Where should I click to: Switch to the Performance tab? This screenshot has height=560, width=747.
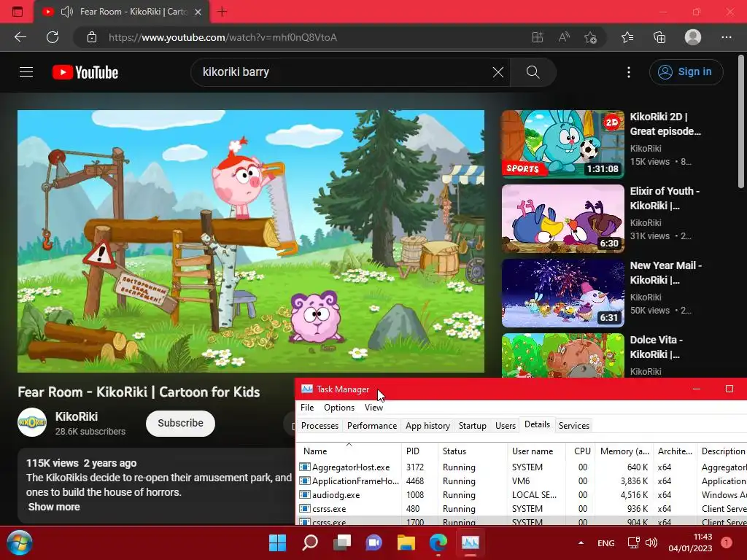pos(371,426)
